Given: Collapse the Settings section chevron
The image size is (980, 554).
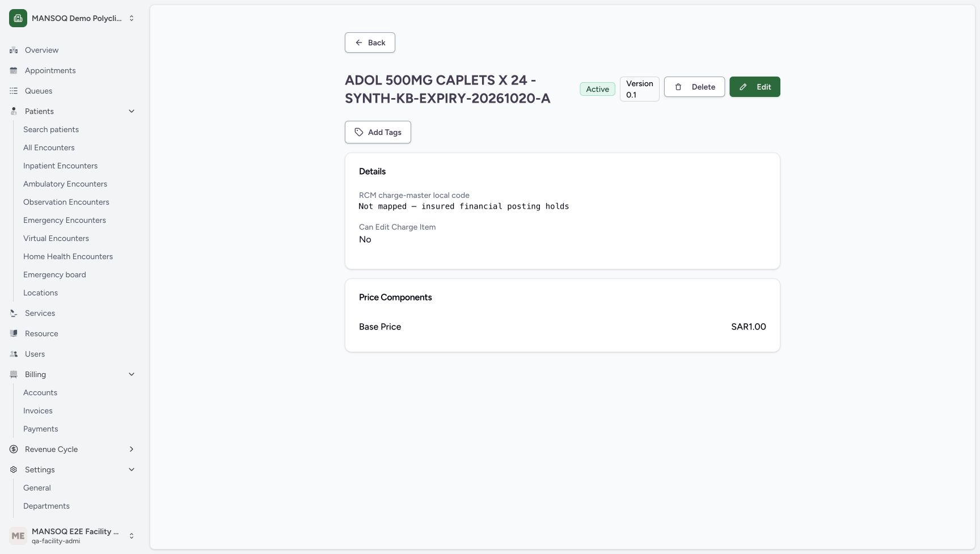Looking at the screenshot, I should pyautogui.click(x=132, y=470).
